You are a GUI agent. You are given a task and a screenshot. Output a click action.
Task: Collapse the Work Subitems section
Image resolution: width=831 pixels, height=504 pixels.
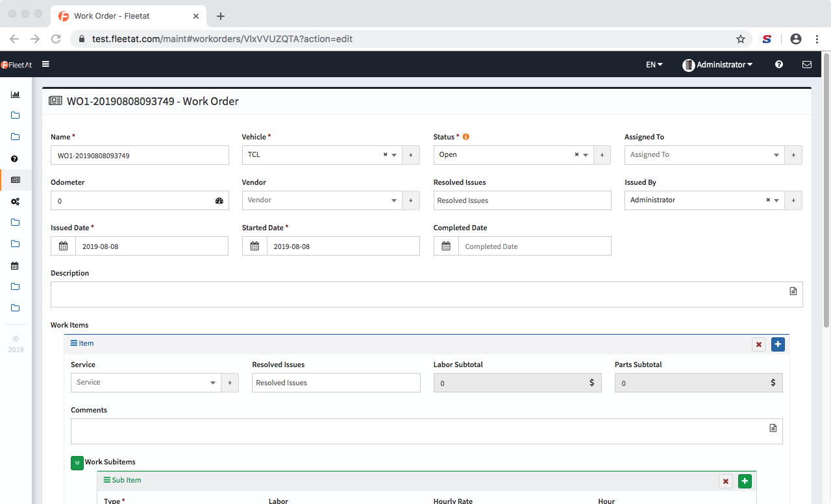(x=77, y=462)
